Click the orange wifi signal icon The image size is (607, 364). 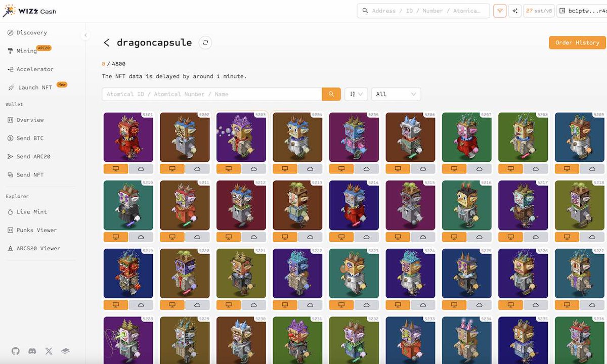pyautogui.click(x=500, y=11)
